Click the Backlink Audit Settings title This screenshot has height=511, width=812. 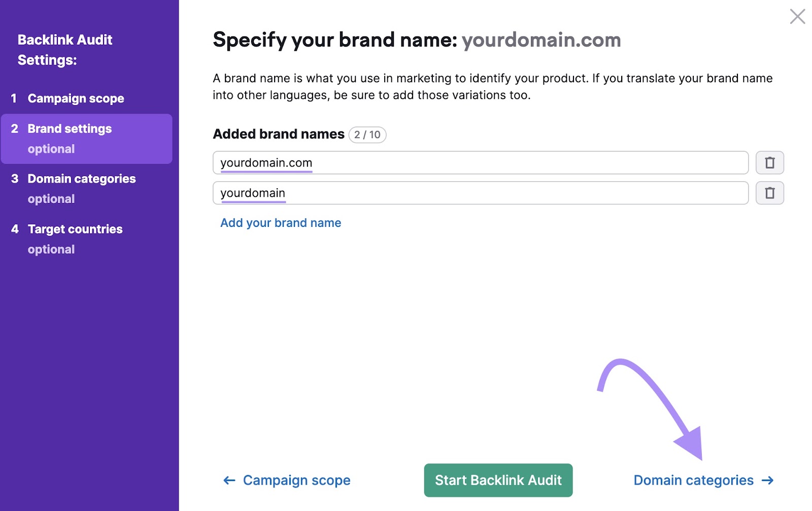[x=65, y=49]
